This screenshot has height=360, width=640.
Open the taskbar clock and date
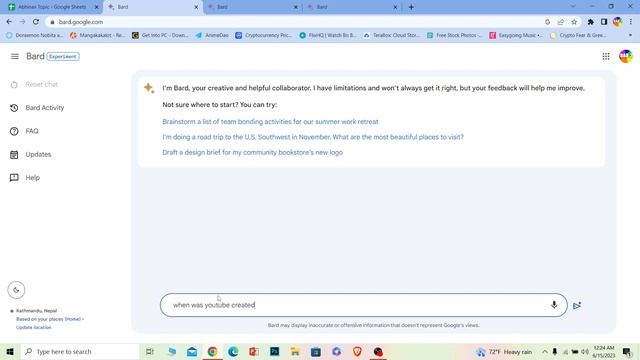pyautogui.click(x=604, y=352)
